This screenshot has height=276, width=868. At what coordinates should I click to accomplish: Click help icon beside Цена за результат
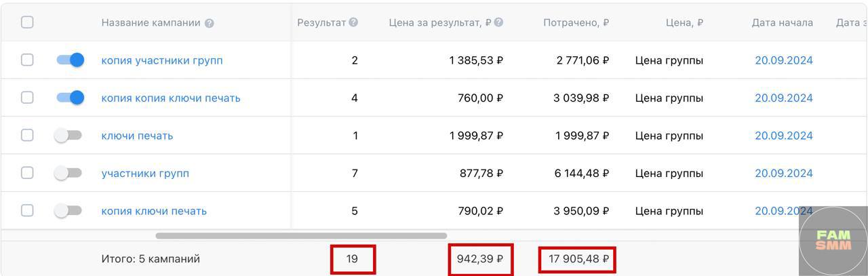[x=498, y=22]
